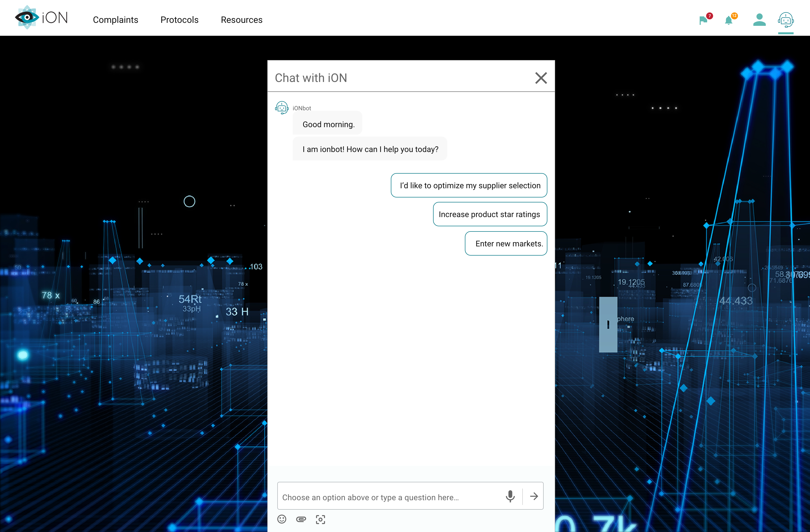Click the "Good morning." message bubble
810x532 pixels.
(328, 124)
